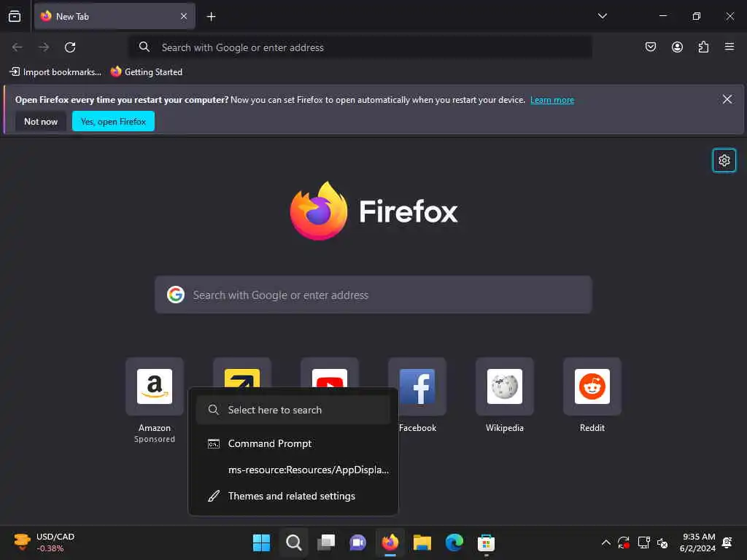Open Task View in taskbar
This screenshot has height=560, width=747.
coord(326,542)
